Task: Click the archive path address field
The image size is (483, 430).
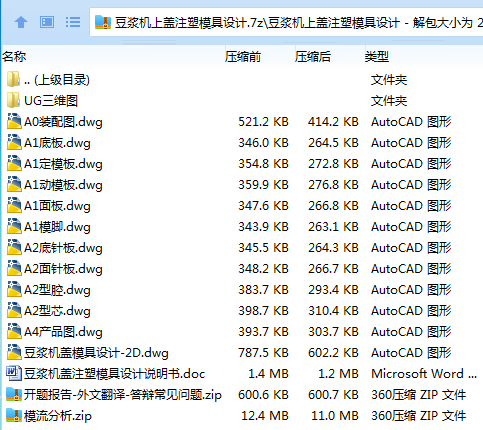Action: (287, 22)
